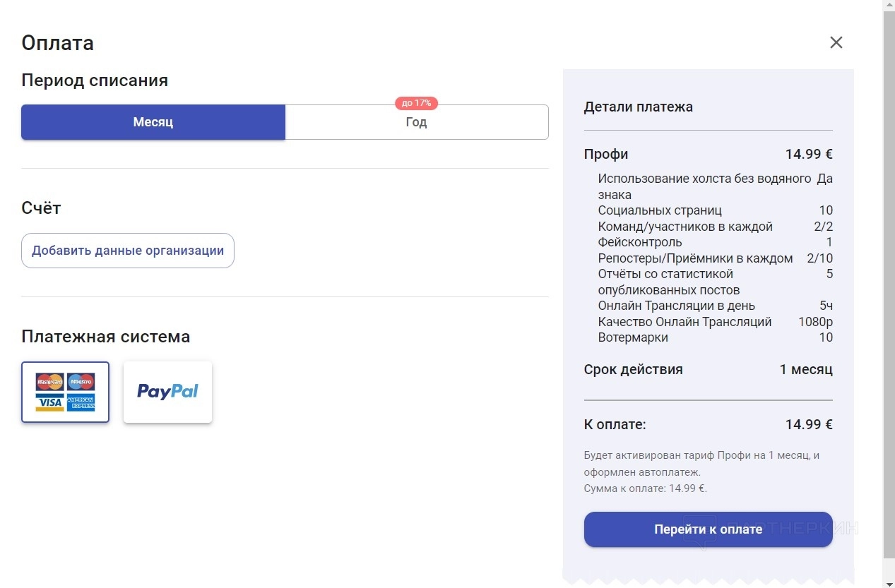Click the MasterCard logo
The width and height of the screenshot is (895, 588).
[x=50, y=382]
